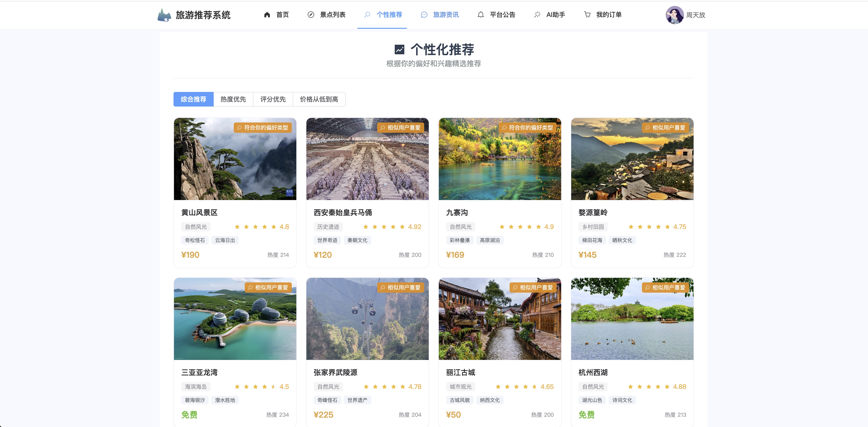Click the 符合你的偏好类型 badge on 黄山风景区
This screenshot has width=868, height=427.
pos(263,128)
